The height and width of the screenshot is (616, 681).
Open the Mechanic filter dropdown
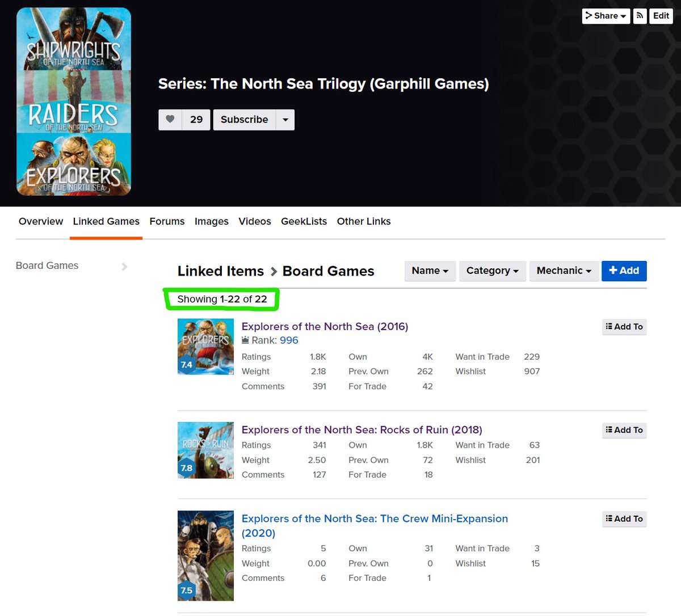click(x=564, y=271)
